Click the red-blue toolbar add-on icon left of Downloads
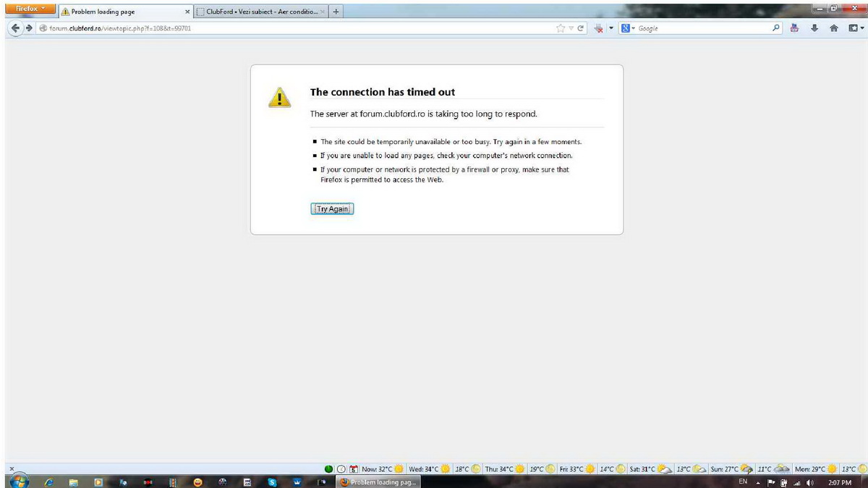The width and height of the screenshot is (868, 488). 795,28
